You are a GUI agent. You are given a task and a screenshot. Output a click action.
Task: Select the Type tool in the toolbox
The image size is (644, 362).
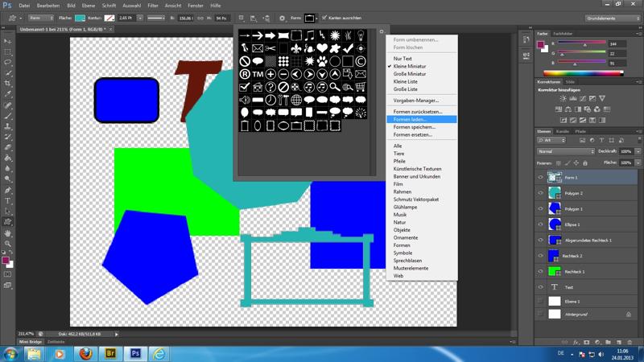[8, 201]
